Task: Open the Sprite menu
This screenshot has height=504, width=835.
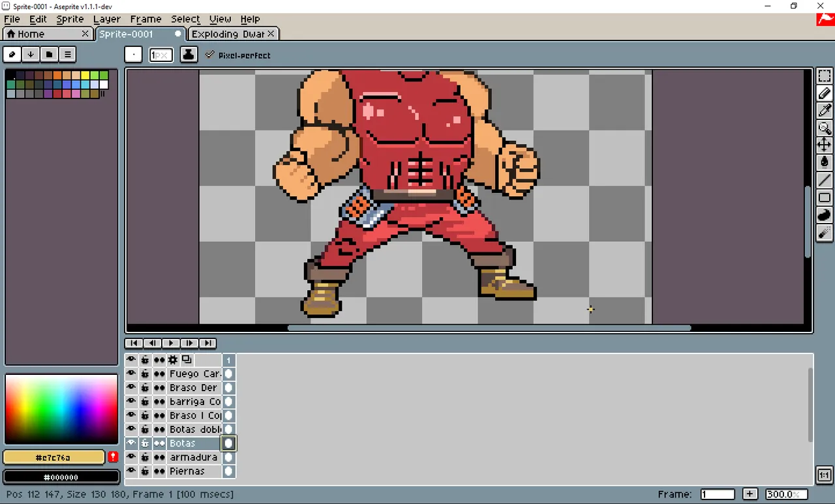Action: click(x=70, y=19)
